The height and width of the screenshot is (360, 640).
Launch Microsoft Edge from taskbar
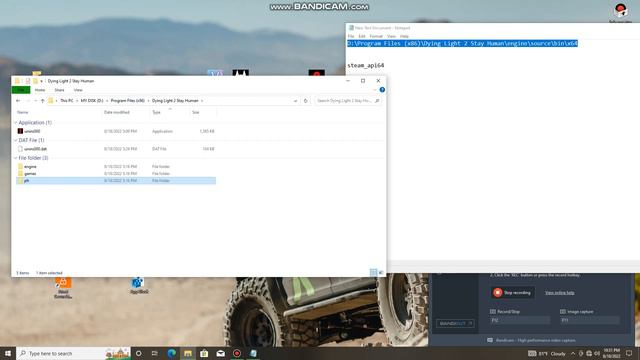[171, 353]
